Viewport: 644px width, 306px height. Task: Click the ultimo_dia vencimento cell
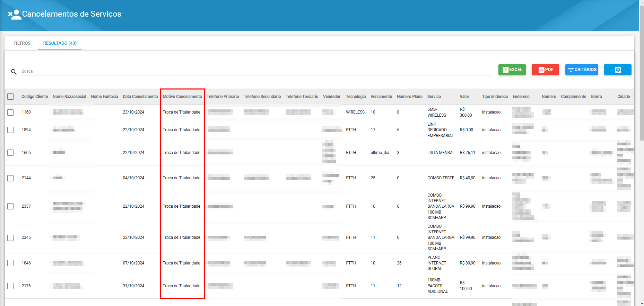tap(380, 153)
